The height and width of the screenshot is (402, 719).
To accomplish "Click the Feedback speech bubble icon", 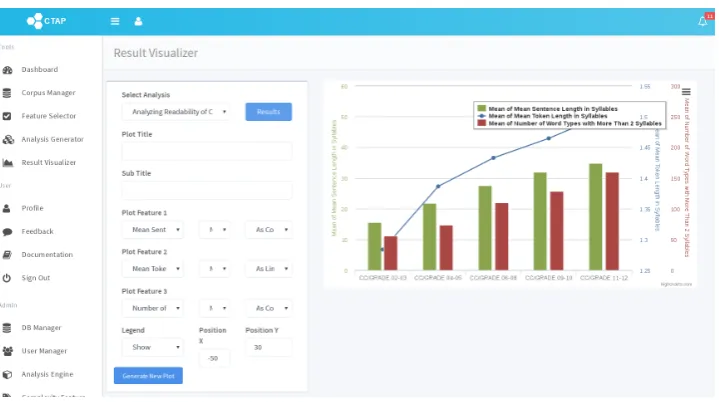I will pyautogui.click(x=7, y=231).
